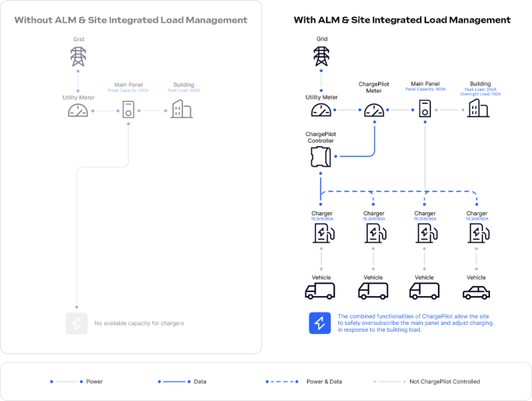Click the van icon next to the car
The width and height of the screenshot is (532, 401).
[424, 291]
